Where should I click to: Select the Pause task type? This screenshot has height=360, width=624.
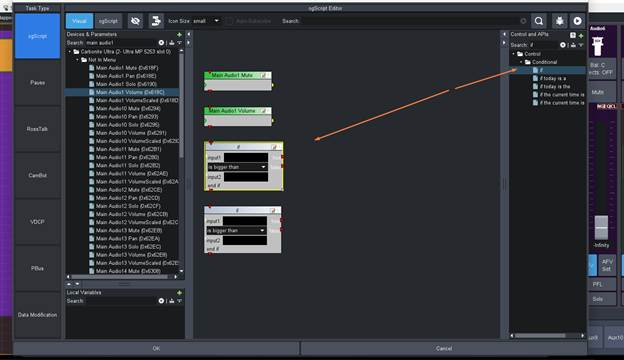point(37,83)
